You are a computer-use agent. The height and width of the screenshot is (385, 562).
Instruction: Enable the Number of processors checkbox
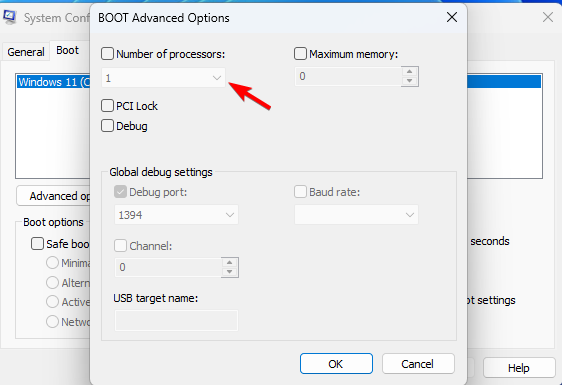point(107,54)
